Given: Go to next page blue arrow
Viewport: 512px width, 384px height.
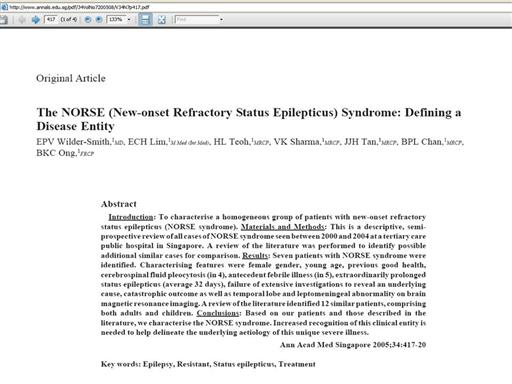Looking at the screenshot, I should click(x=35, y=20).
